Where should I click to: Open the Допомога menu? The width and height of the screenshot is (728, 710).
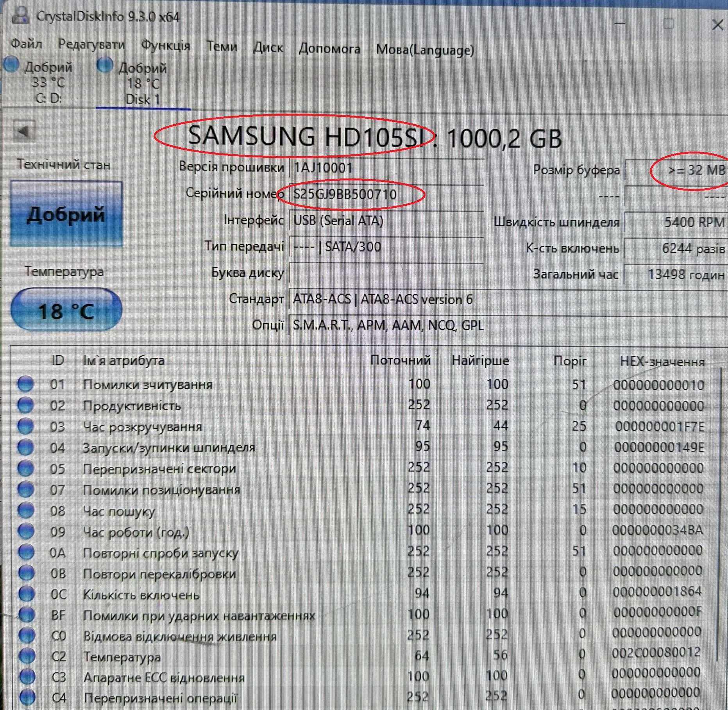point(329,49)
